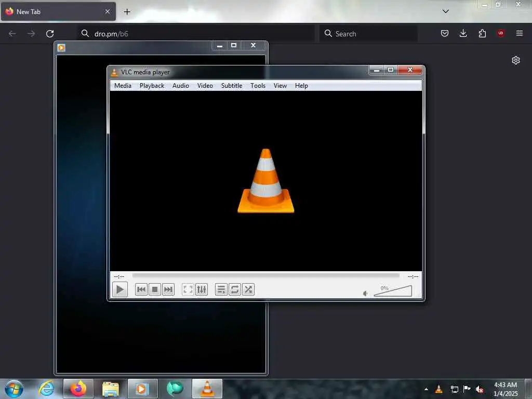Close the New Tab browser tab
Viewport: 532px width, 399px height.
click(108, 11)
